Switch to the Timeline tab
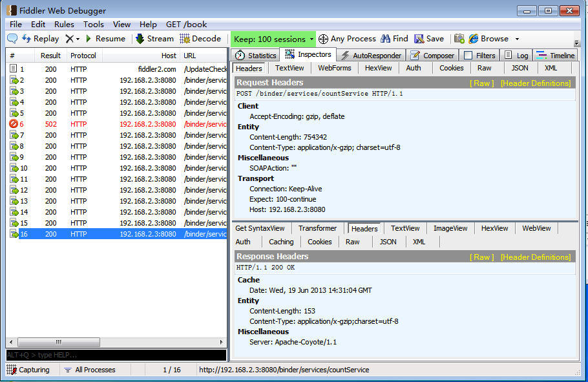The image size is (588, 382). coord(556,56)
